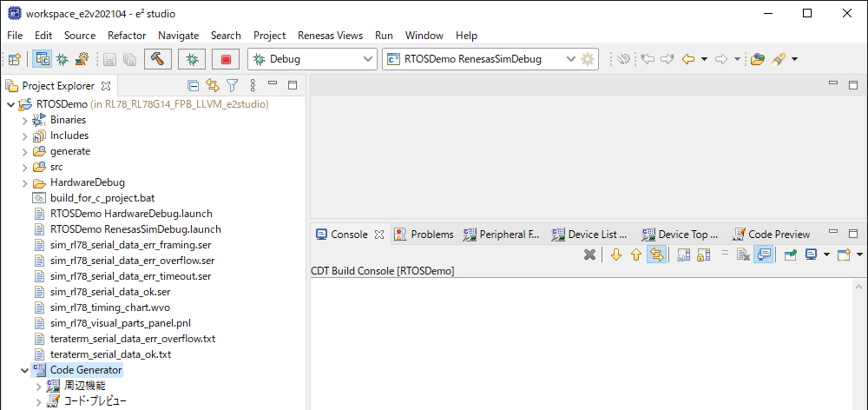Expand the HardwareDebug folder
Image resolution: width=868 pixels, height=410 pixels.
[24, 182]
